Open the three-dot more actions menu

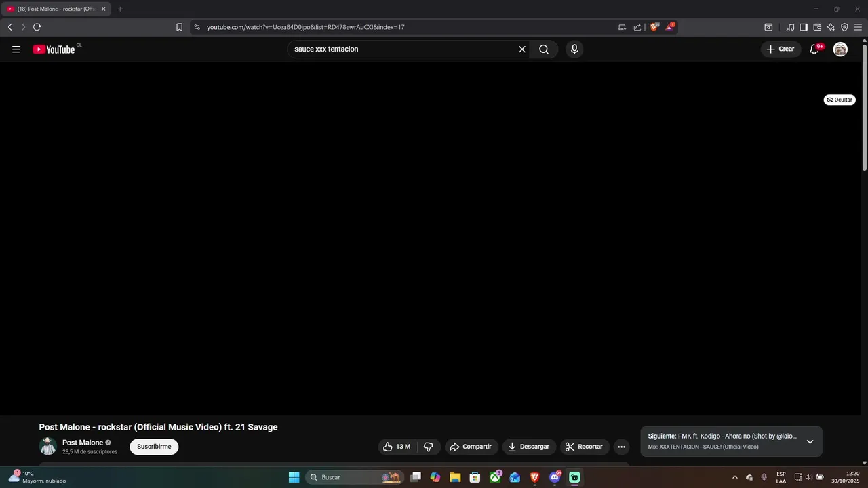(x=621, y=447)
